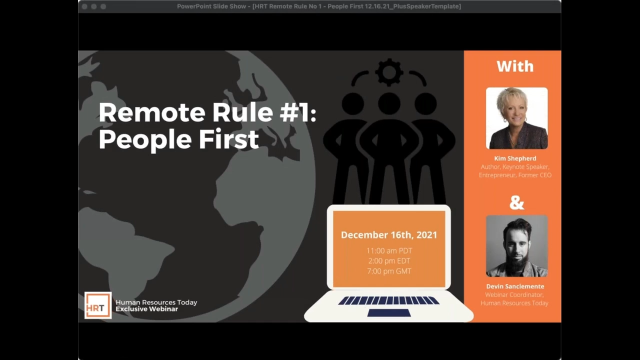
Task: Click the December 16th, 2021 date
Action: (389, 235)
